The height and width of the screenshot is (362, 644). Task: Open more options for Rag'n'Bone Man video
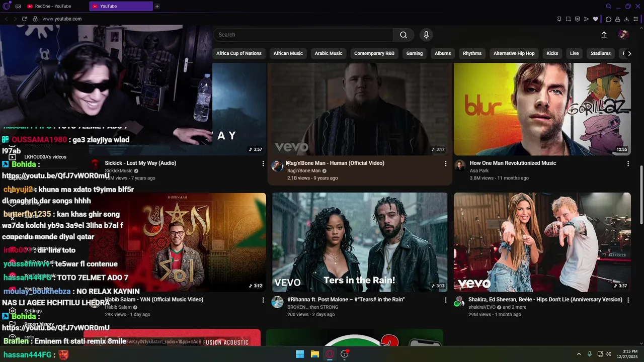pyautogui.click(x=445, y=163)
